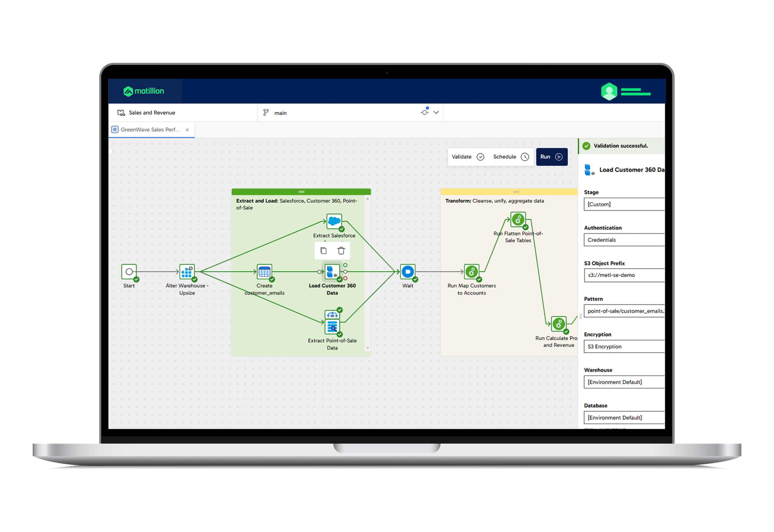
Task: Select the Extract Salesforce connector icon
Action: tap(334, 221)
